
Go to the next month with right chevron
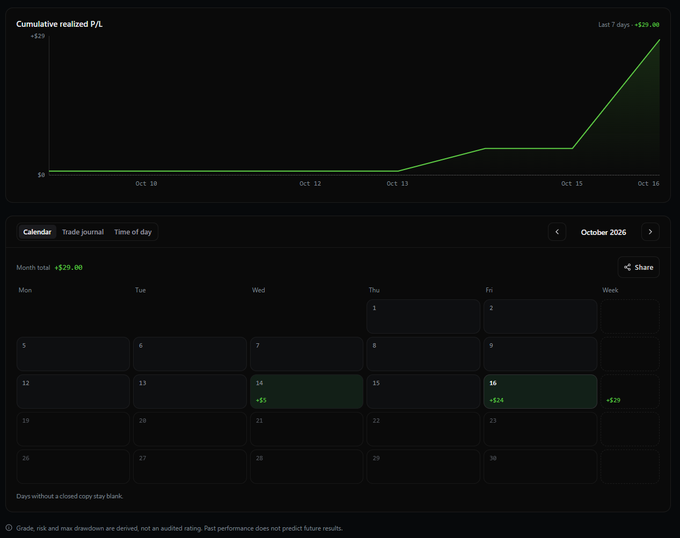[650, 232]
